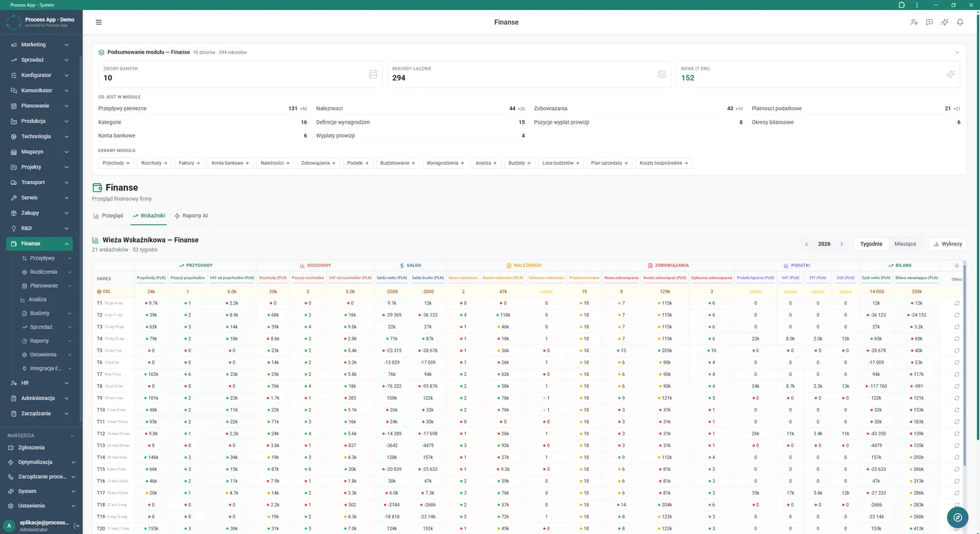Collapse the Finanse sidebar section

click(40, 244)
